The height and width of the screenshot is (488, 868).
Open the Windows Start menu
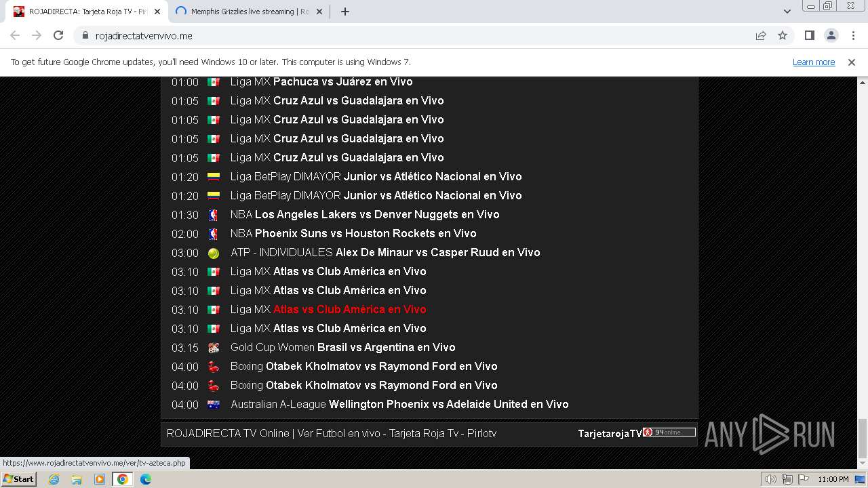click(18, 479)
